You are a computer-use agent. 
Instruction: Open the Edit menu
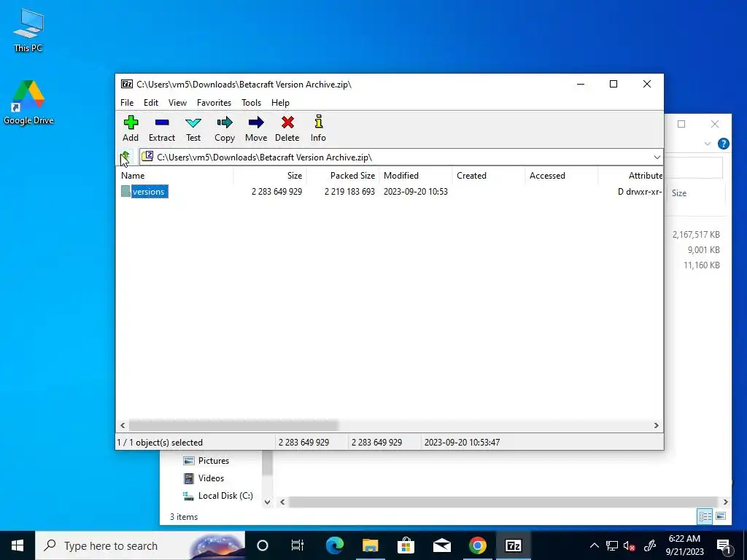151,102
